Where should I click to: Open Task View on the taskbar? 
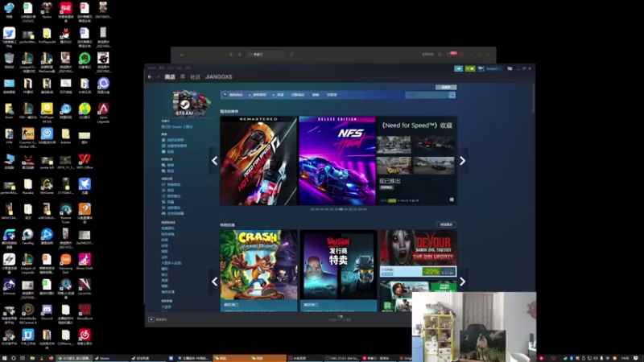(x=23, y=358)
